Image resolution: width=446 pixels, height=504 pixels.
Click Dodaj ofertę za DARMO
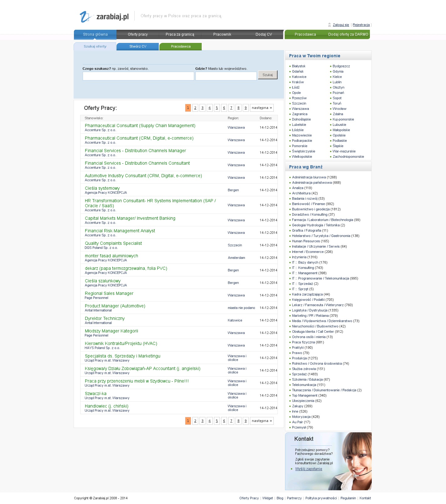[x=348, y=34]
